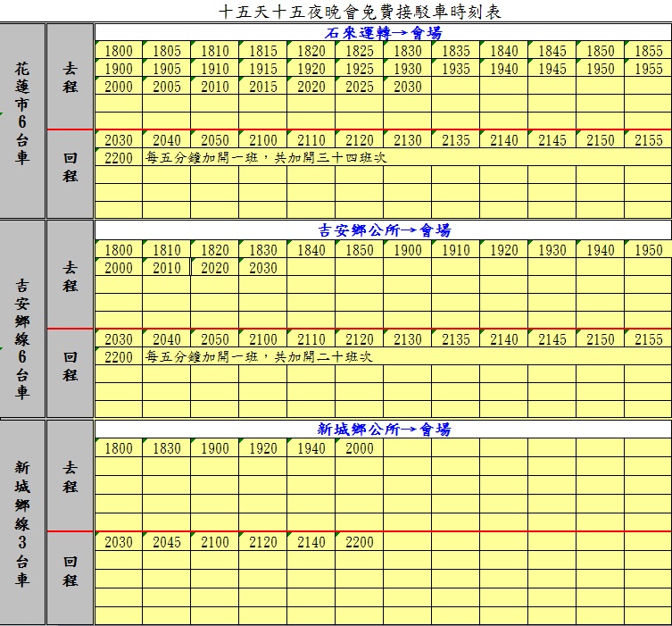The height and width of the screenshot is (626, 672).
Task: Click the 1815 departure time cell
Action: [263, 51]
